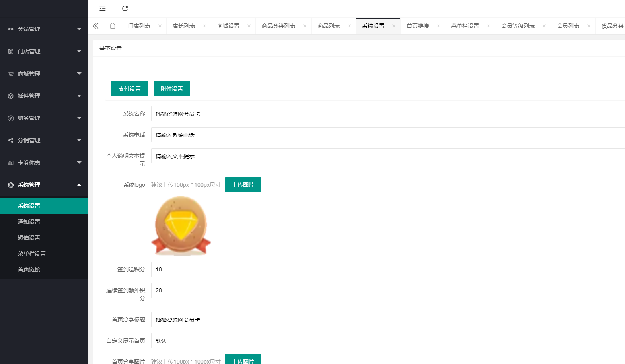Click 上传图片 for 系统logo
Screen dimensions: 625x364
(x=243, y=185)
